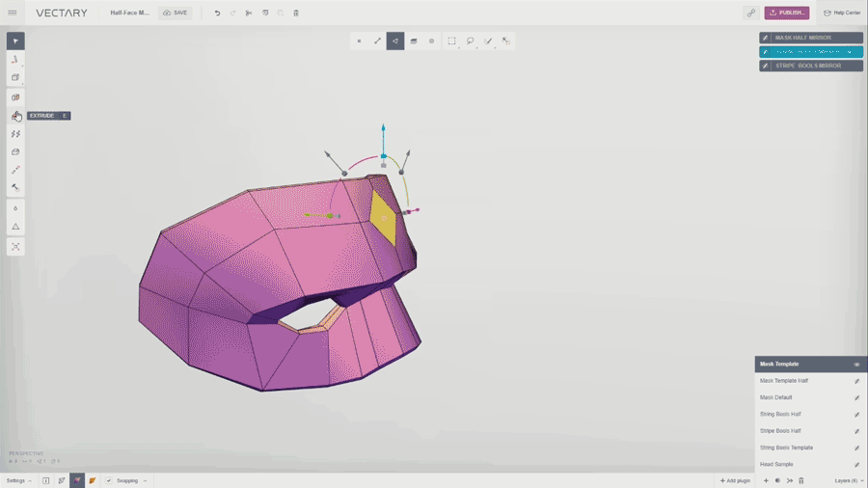The height and width of the screenshot is (488, 868).
Task: Toggle visibility of Mask Template layer
Action: click(856, 365)
